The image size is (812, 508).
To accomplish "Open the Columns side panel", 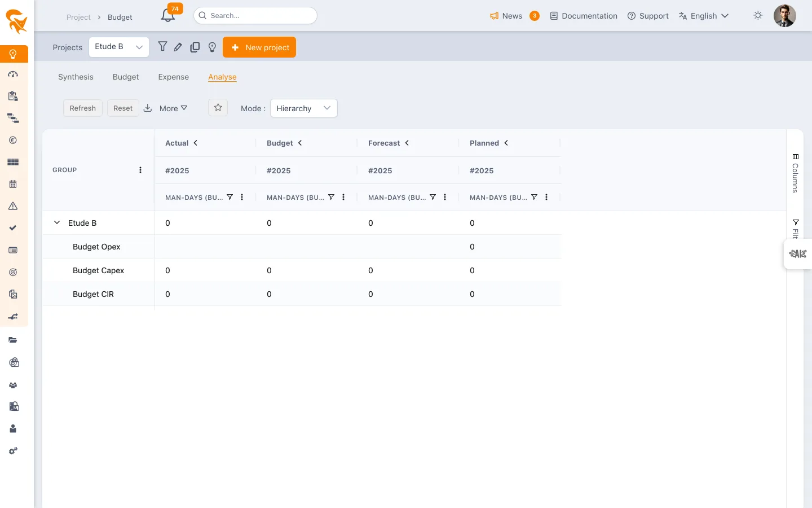I will 795,173.
